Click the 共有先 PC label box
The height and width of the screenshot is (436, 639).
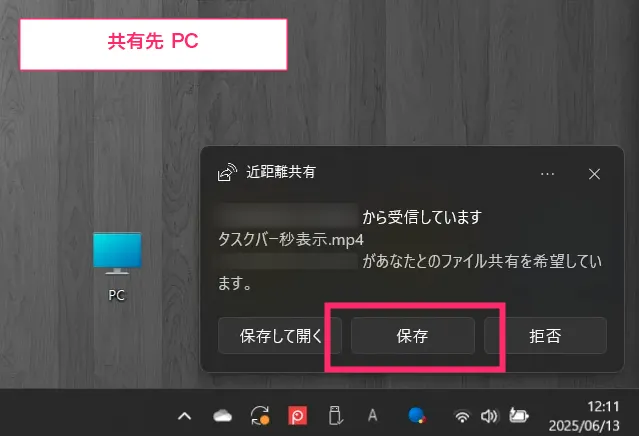pyautogui.click(x=153, y=44)
